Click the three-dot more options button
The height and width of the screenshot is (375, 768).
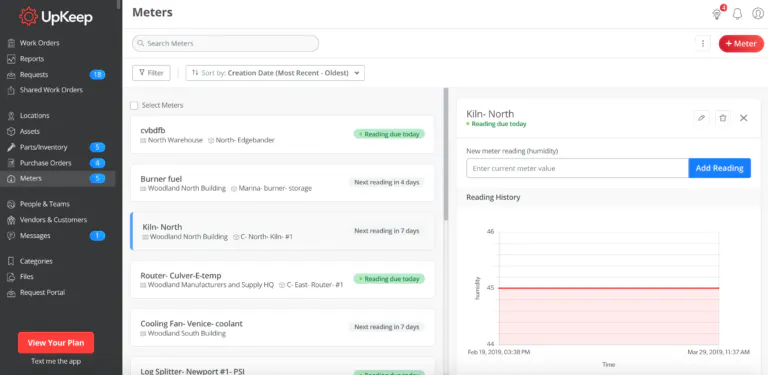(703, 44)
